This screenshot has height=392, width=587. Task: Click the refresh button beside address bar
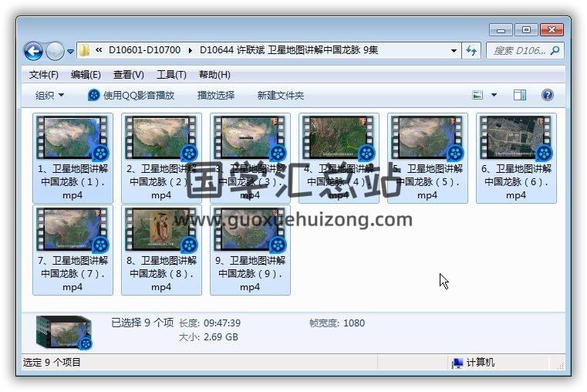[472, 51]
